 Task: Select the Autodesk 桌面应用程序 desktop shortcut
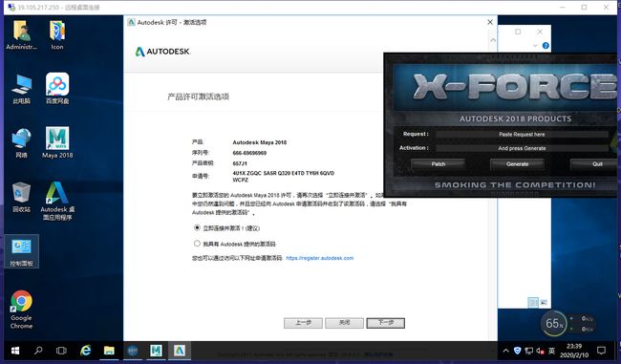click(57, 202)
